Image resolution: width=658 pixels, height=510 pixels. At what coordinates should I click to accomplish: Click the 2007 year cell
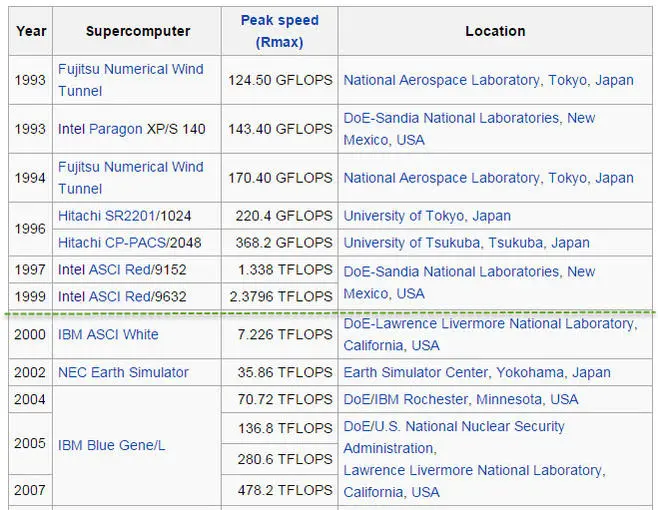click(x=31, y=490)
